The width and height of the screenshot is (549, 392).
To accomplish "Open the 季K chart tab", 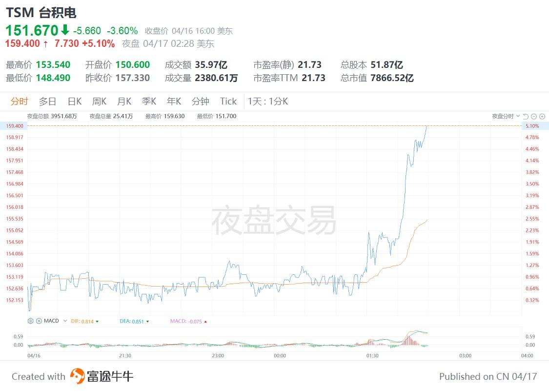I will point(149,102).
